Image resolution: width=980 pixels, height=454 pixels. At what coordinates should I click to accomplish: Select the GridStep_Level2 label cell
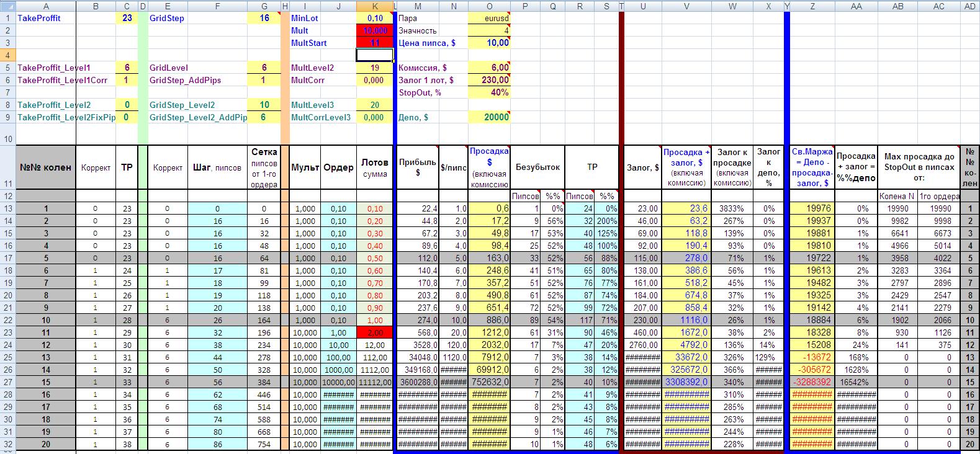point(197,105)
